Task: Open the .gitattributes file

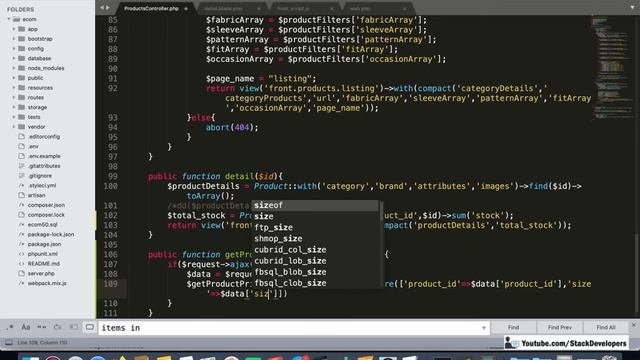Action: tap(44, 166)
